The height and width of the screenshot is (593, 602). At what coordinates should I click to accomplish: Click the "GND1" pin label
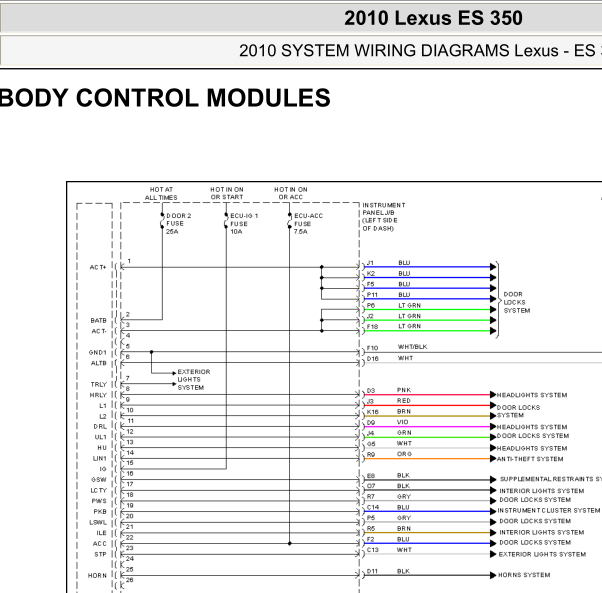pyautogui.click(x=98, y=352)
